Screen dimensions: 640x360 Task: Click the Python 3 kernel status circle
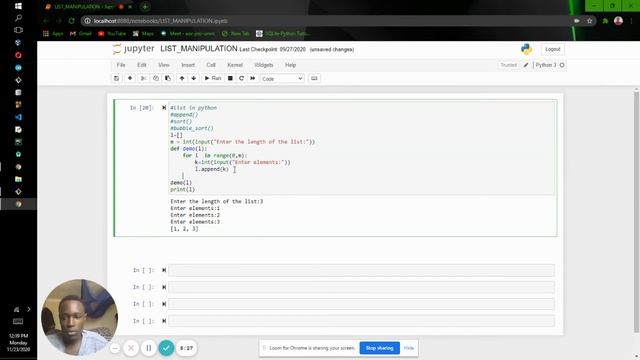point(562,65)
